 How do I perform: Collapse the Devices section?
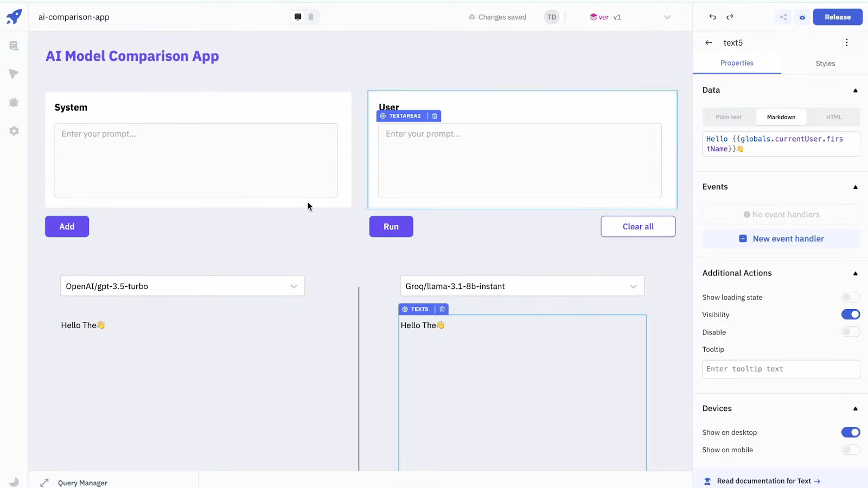[x=856, y=408]
